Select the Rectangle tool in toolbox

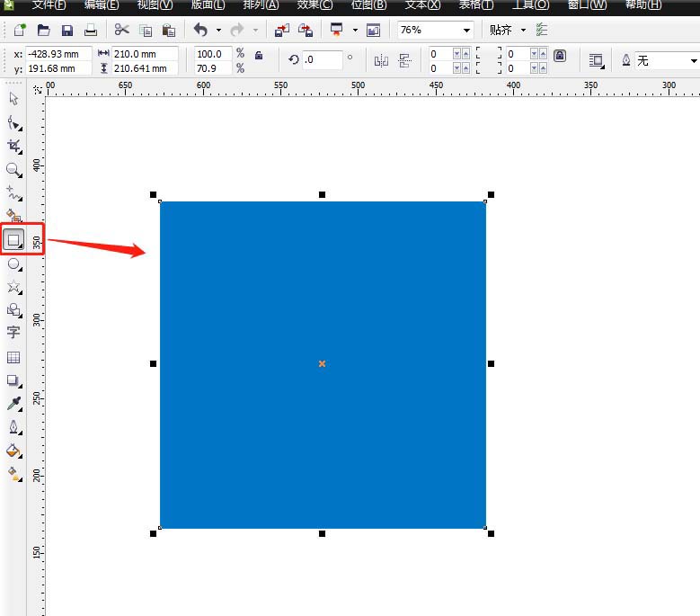(x=13, y=240)
